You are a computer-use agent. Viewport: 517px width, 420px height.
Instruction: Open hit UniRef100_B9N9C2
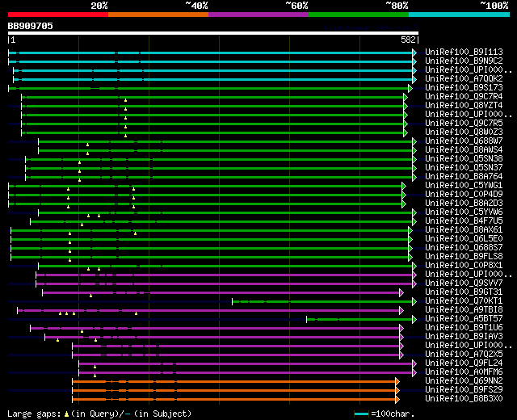tap(464, 61)
